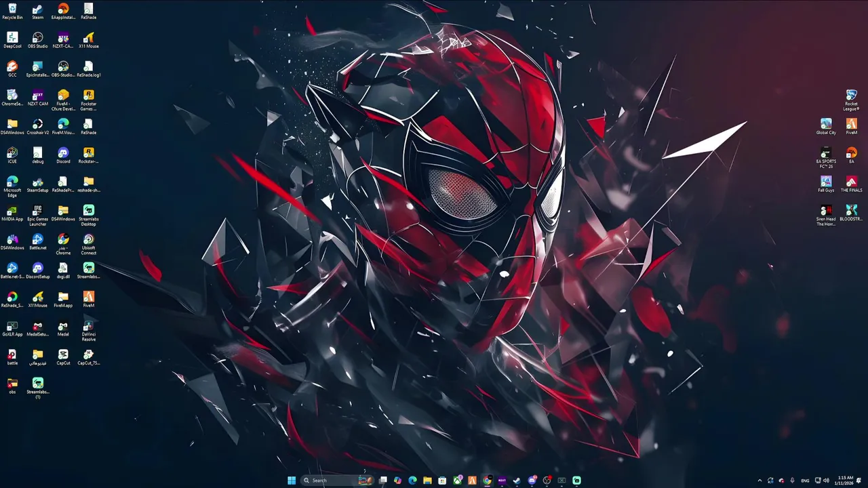Open the Epic Games Launcher shortcut
This screenshot has width=868, height=488.
tap(37, 216)
